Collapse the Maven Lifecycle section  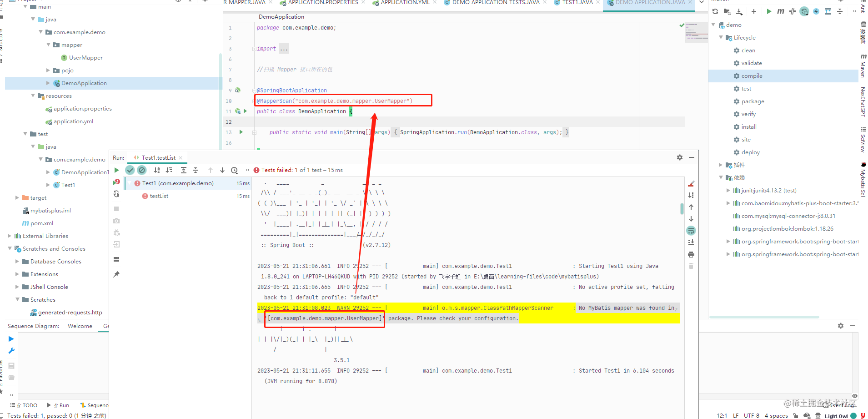pos(720,37)
